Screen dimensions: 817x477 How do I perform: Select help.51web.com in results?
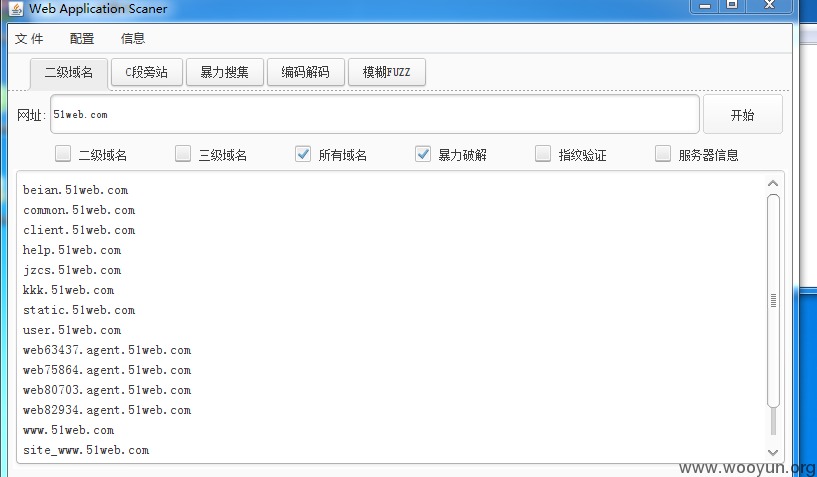(x=72, y=250)
